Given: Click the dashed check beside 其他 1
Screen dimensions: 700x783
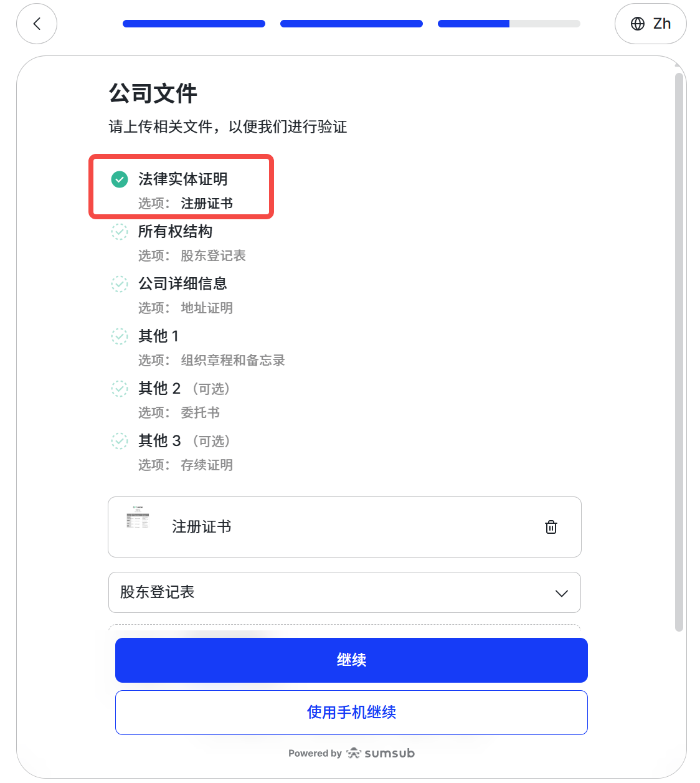Looking at the screenshot, I should point(120,336).
